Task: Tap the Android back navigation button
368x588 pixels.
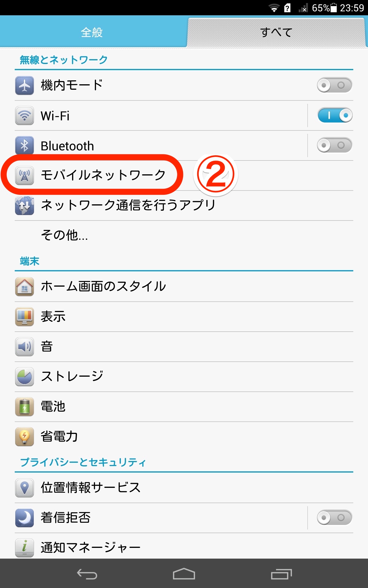Action: click(87, 574)
